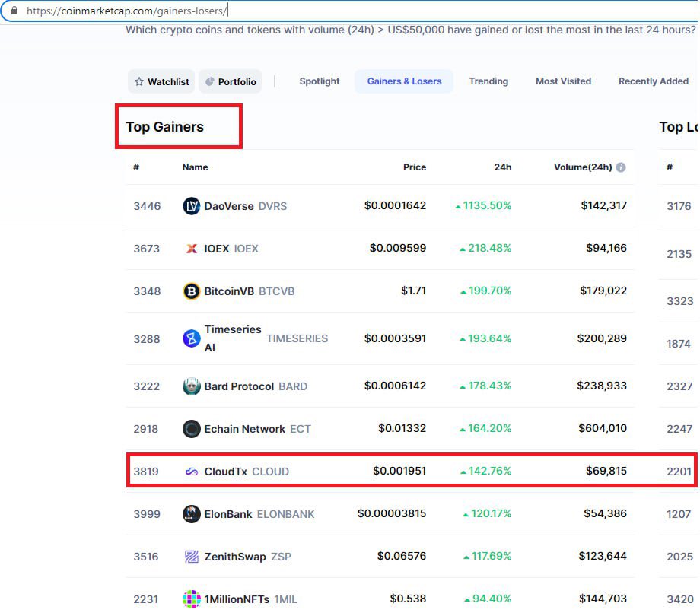
Task: Open the Portfolio button
Action: point(231,81)
